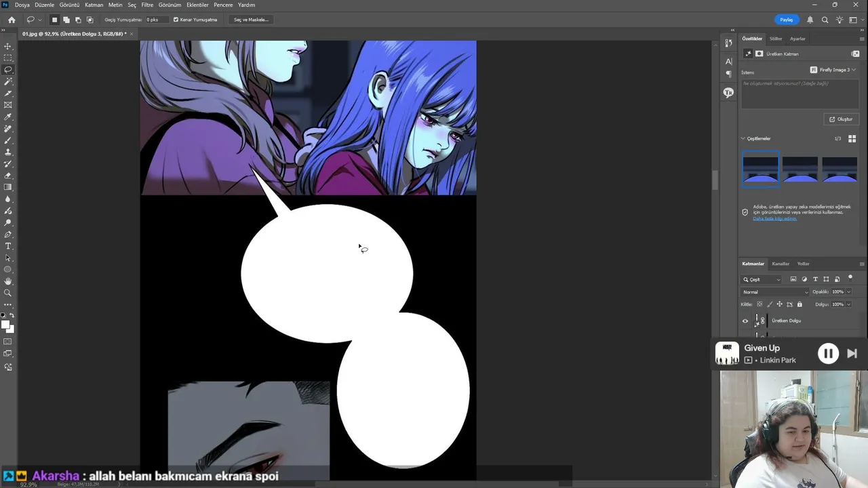Open the Normal blend mode dropdown

point(775,292)
